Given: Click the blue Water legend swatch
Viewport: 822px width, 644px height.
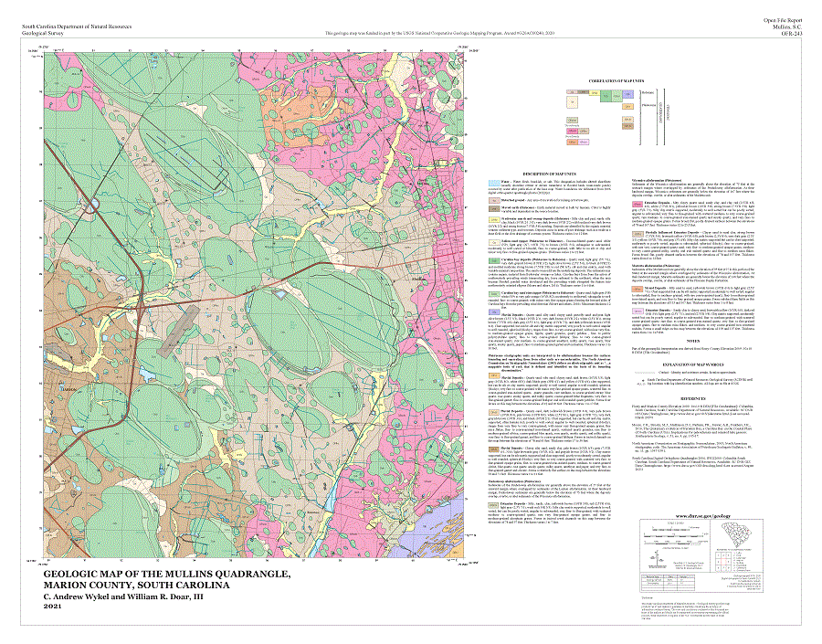Looking at the screenshot, I should [490, 183].
